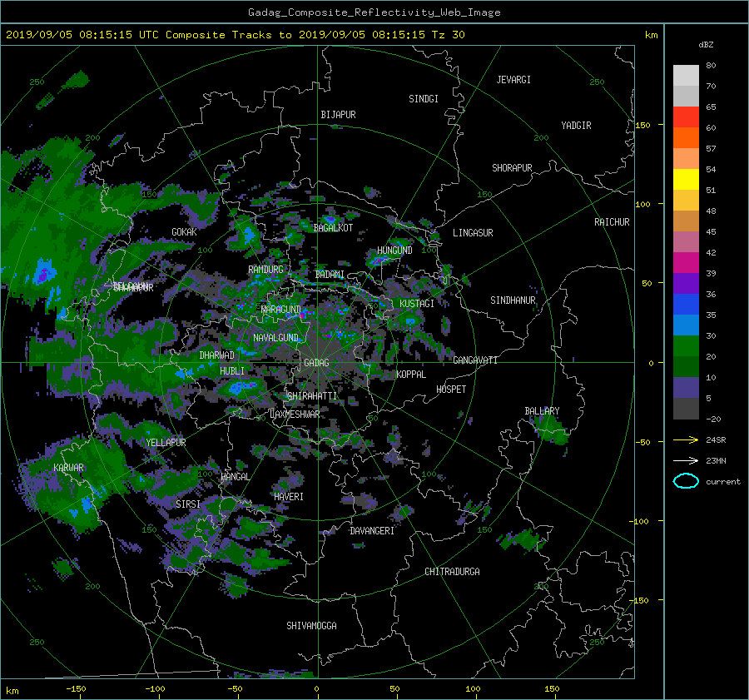
Task: Click the SINDHANUR city label
Action: tap(513, 300)
